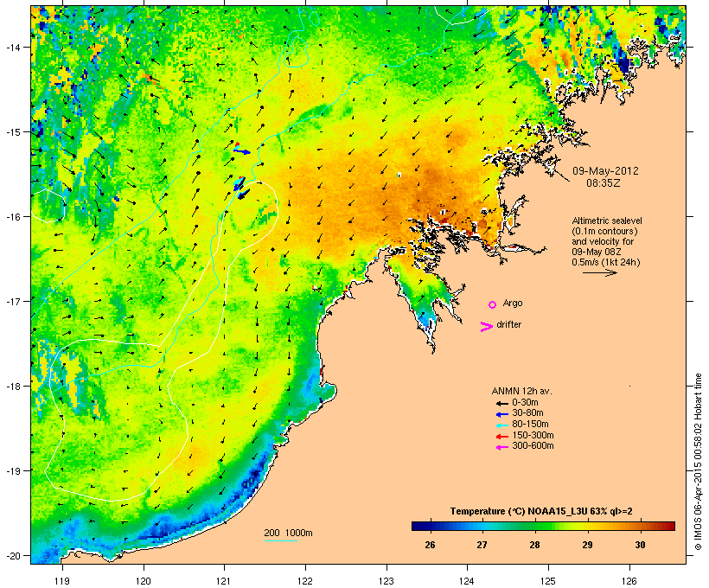This screenshot has height=588, width=709.
Task: Click longitude label 121
Action: (224, 581)
